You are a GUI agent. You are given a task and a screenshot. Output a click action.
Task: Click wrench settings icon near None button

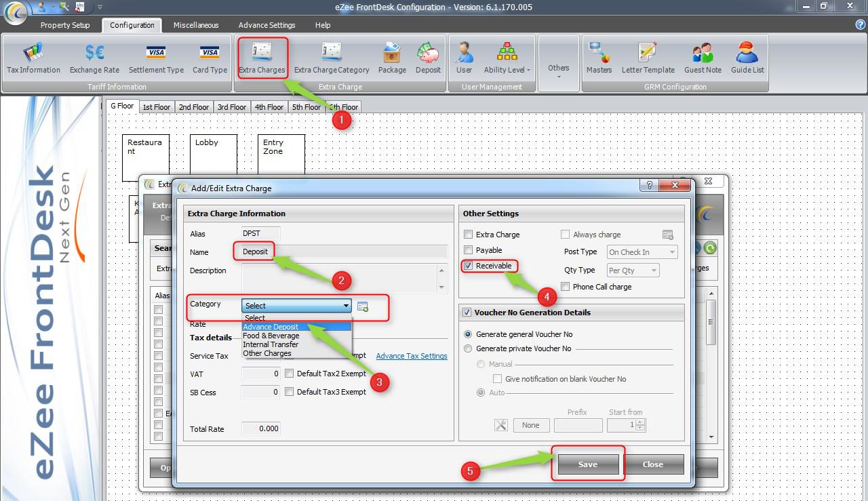point(501,425)
